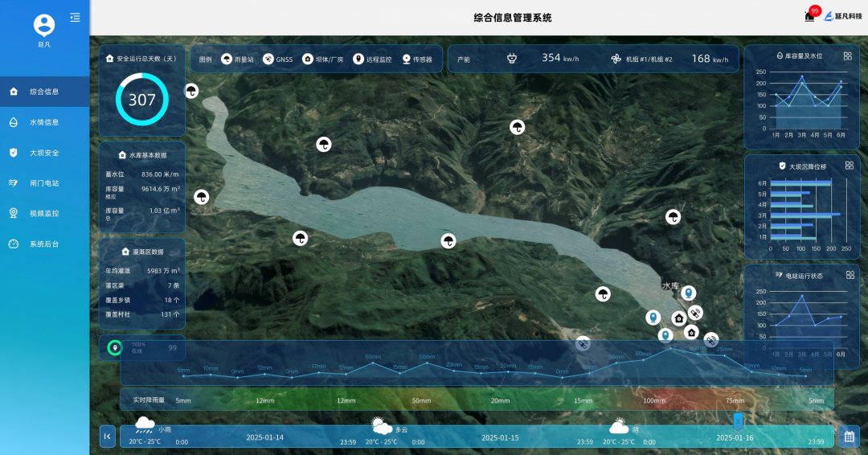Open the 视频监控 sidebar entry
The image size is (868, 455).
pos(44,213)
